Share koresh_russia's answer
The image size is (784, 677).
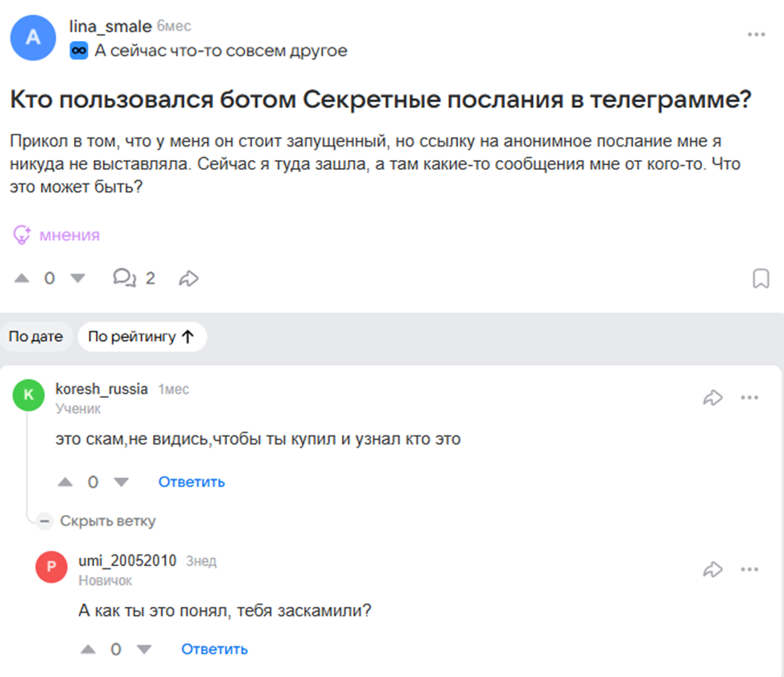tap(713, 397)
